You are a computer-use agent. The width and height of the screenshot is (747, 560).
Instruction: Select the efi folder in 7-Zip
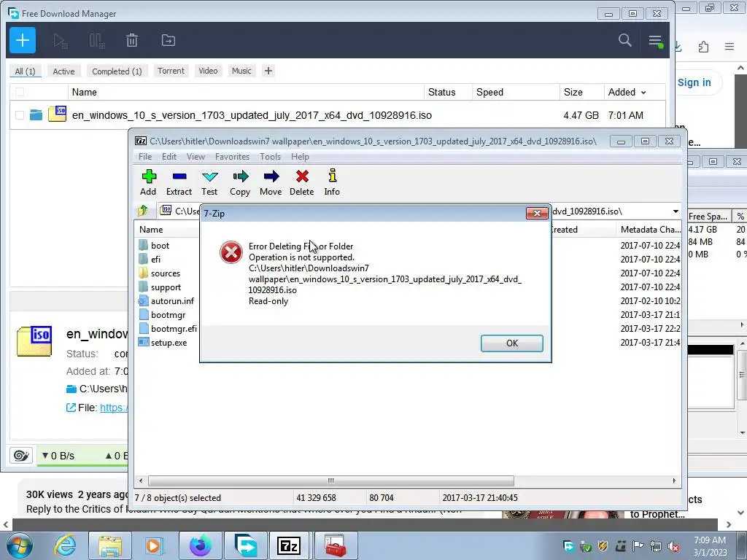[156, 260]
